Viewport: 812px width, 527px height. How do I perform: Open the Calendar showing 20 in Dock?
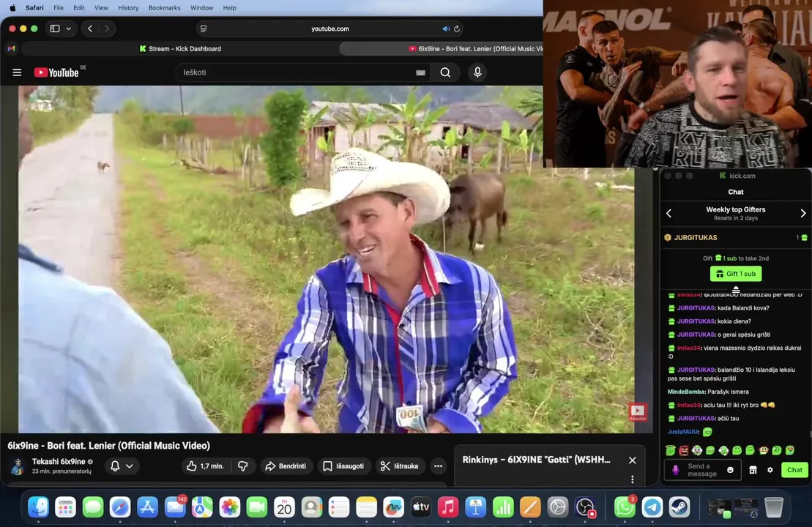(x=284, y=507)
